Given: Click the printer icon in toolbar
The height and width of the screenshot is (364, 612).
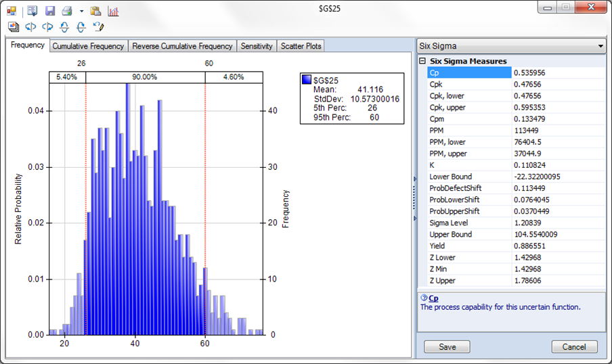Looking at the screenshot, I should 67,12.
